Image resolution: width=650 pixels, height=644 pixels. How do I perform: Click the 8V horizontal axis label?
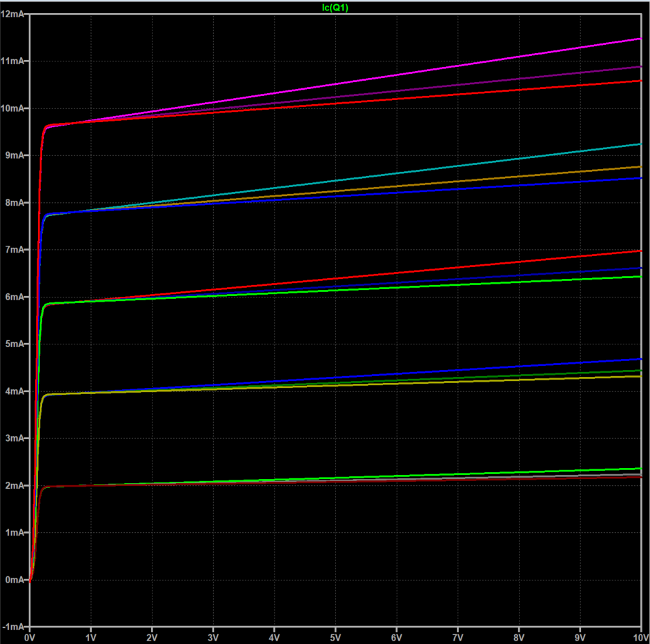coord(519,638)
